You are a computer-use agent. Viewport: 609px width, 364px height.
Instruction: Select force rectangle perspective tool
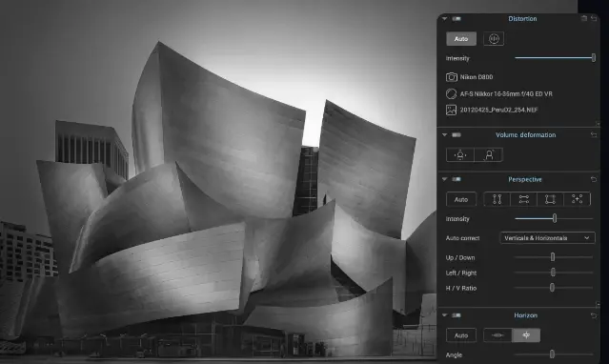(550, 199)
